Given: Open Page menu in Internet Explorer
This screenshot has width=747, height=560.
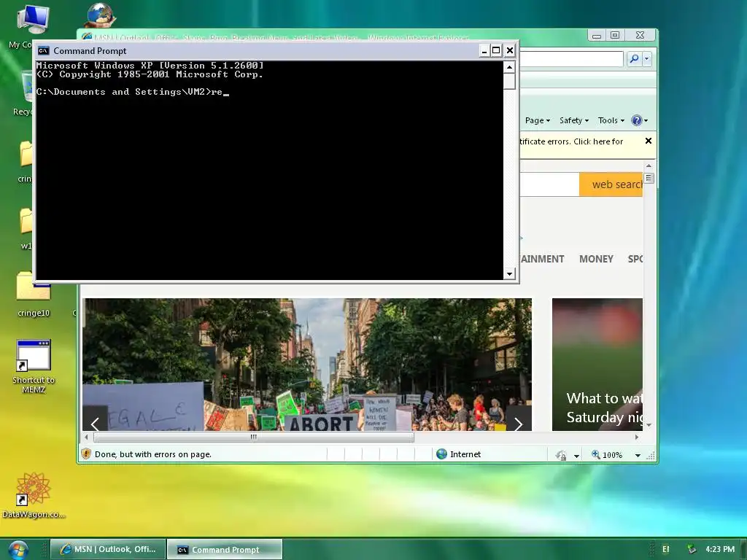Looking at the screenshot, I should 538,120.
